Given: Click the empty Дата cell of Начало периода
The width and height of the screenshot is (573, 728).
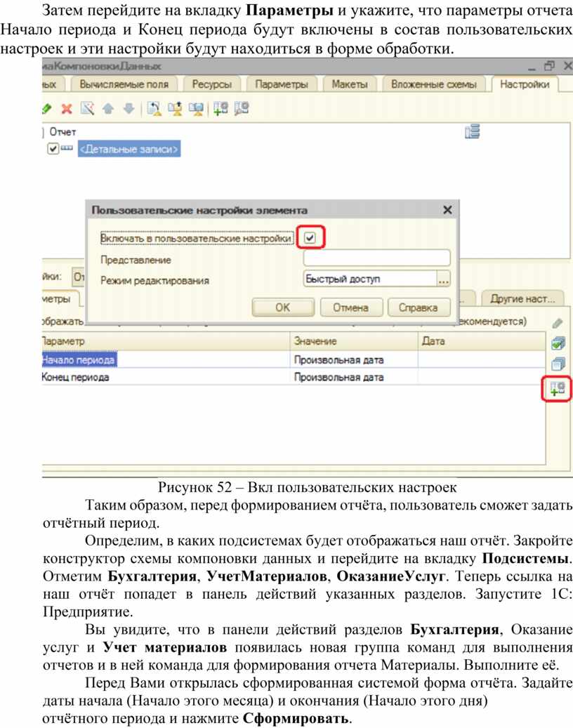Looking at the screenshot, I should (x=482, y=360).
